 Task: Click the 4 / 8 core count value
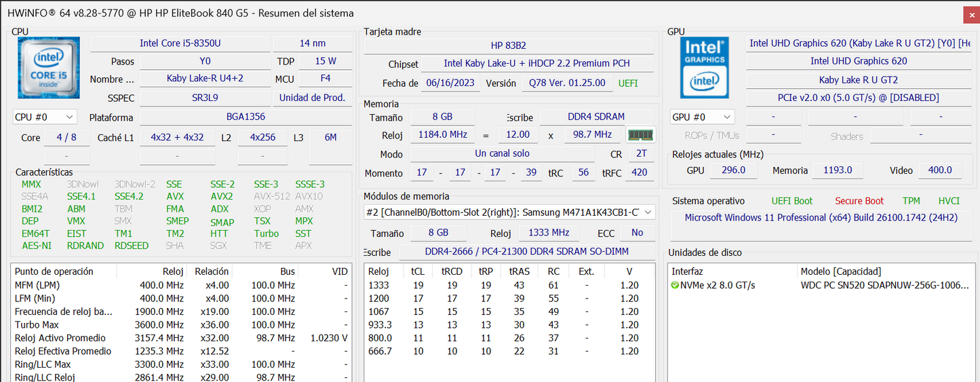coord(66,137)
